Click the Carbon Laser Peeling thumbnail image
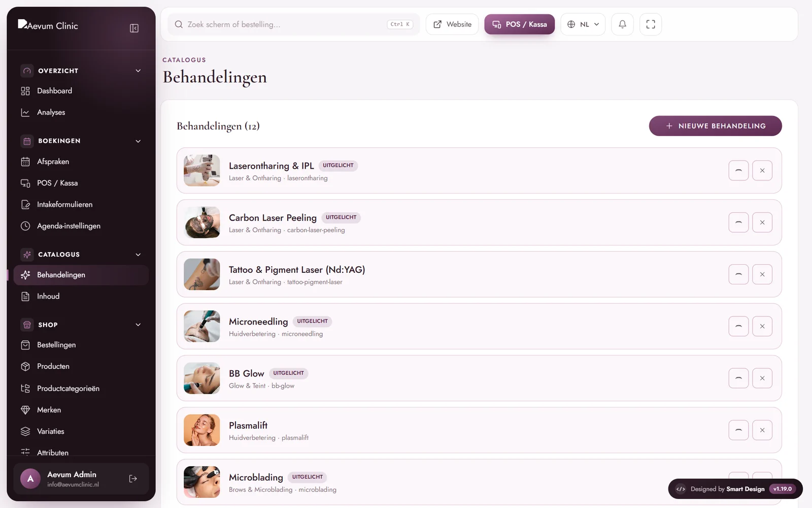 [202, 223]
